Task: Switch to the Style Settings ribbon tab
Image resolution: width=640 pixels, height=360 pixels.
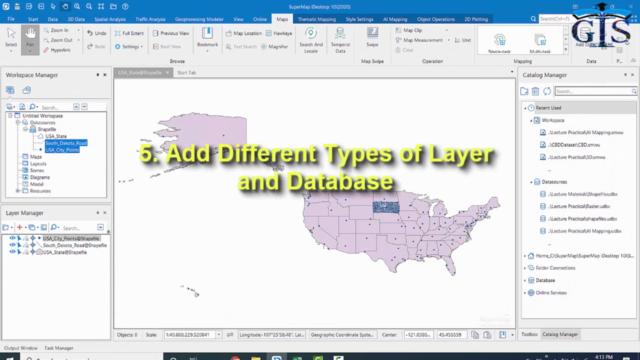Action: click(359, 19)
